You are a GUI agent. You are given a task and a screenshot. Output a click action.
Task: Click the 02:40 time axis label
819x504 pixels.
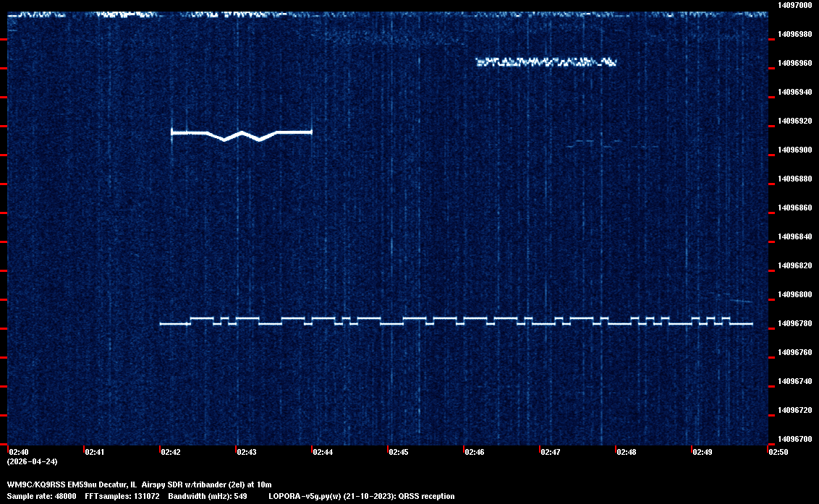pos(17,452)
